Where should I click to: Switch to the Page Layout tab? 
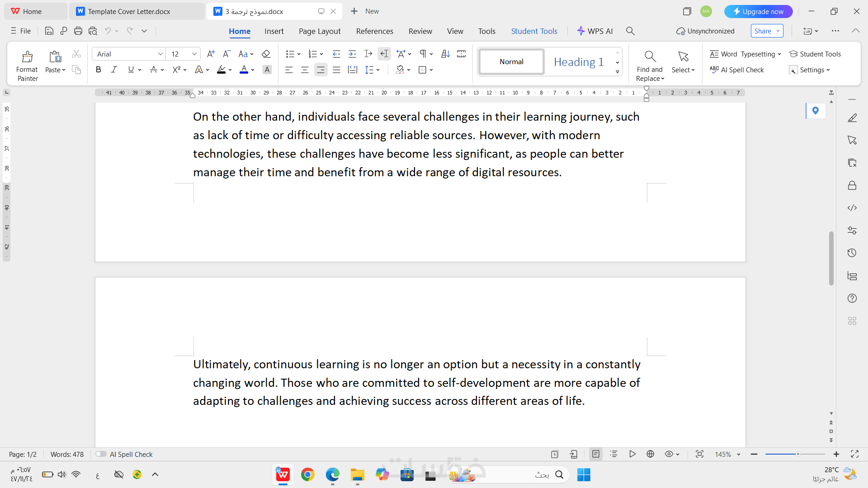click(320, 31)
